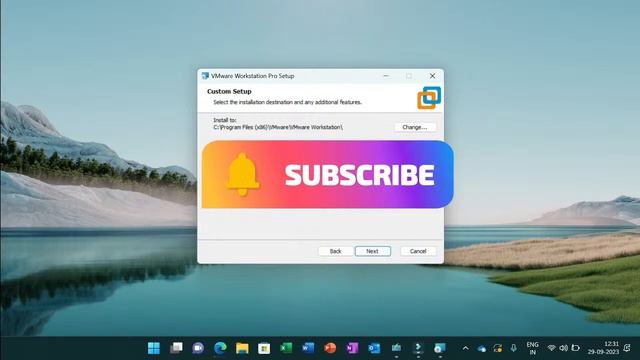The image size is (640, 360).
Task: Cancel the VMware Workstation Pro setup
Action: click(x=418, y=251)
